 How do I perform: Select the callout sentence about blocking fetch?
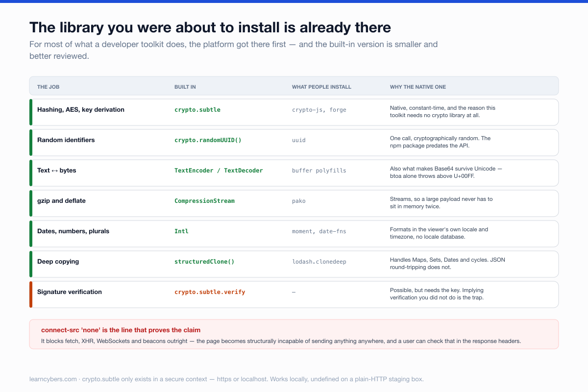pos(281,341)
